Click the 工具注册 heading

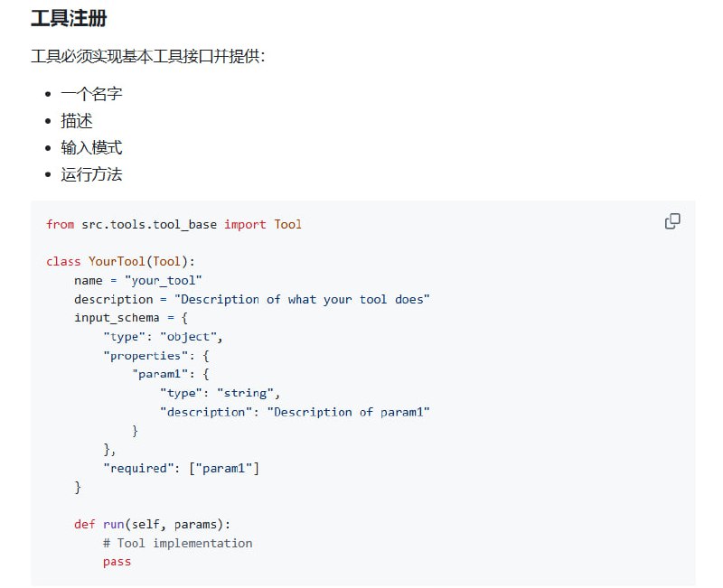tap(70, 17)
